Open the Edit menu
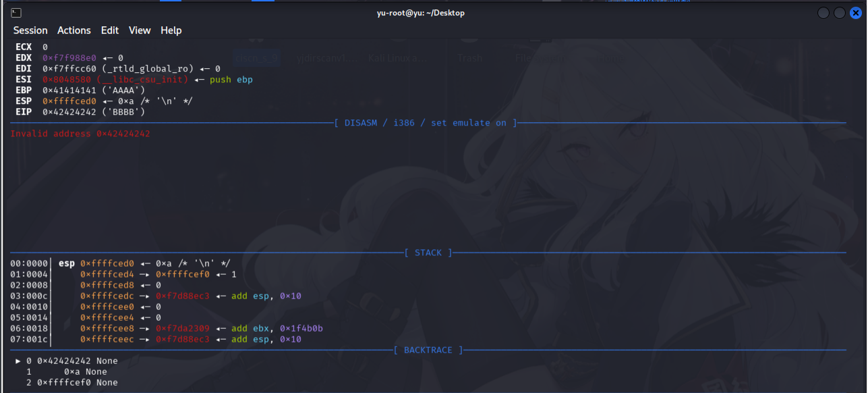 coord(110,30)
